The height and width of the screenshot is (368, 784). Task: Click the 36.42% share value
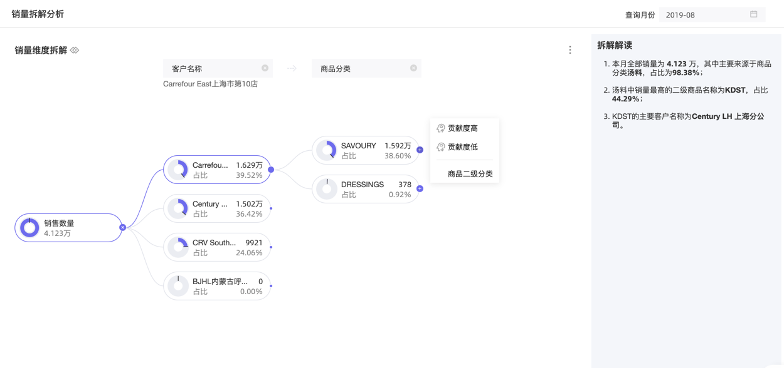pos(249,214)
